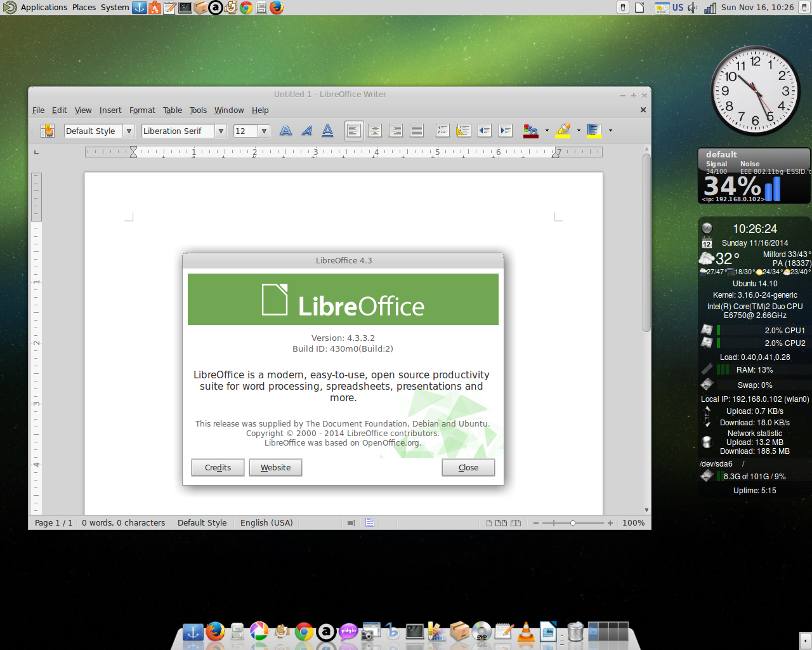Apply Underline formatting in Writer toolbar
The width and height of the screenshot is (812, 650).
click(328, 131)
